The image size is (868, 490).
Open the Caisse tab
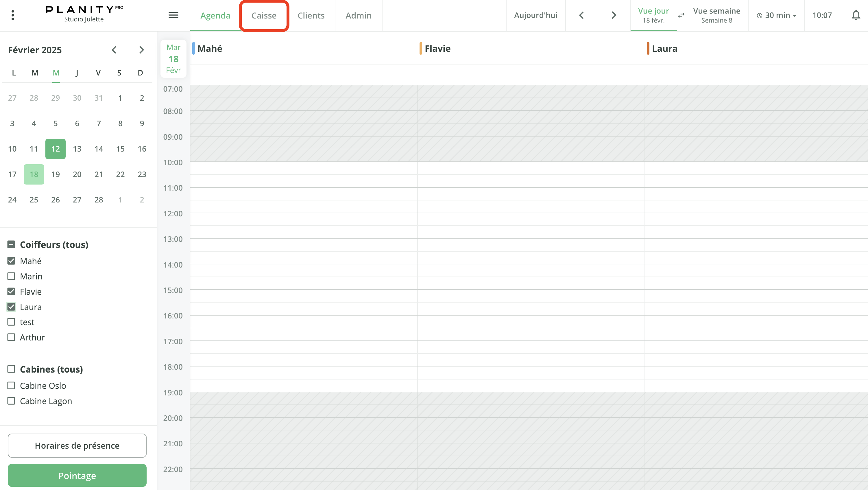click(264, 16)
